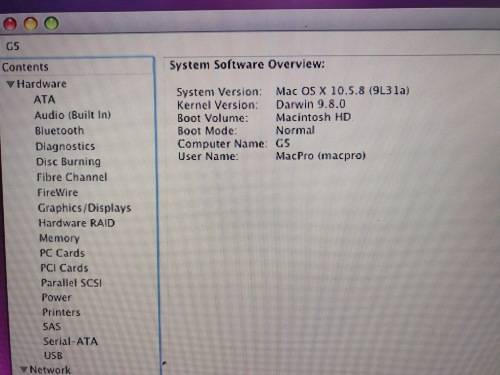Click the G5 computer name value
Image resolution: width=500 pixels, height=375 pixels.
(283, 143)
